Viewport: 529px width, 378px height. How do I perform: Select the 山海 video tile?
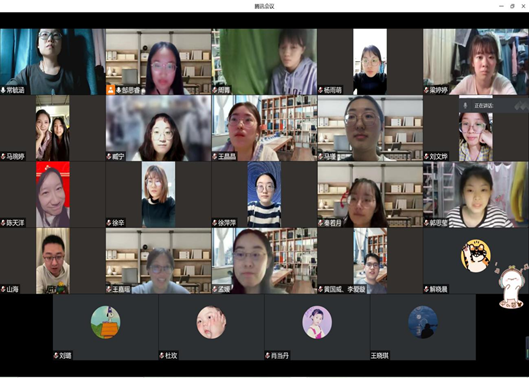click(53, 261)
